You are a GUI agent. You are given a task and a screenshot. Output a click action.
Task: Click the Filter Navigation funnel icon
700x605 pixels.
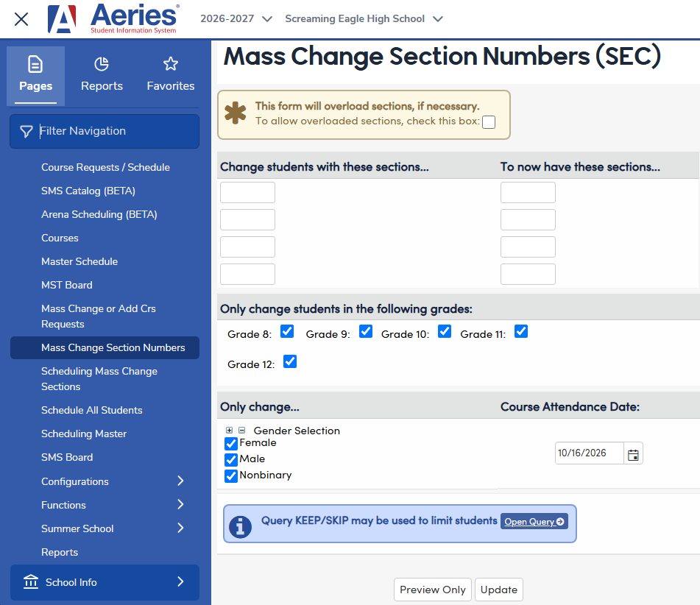26,131
